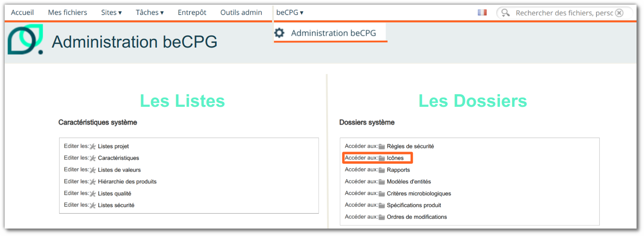
Task: Expand the Sites dropdown menu
Action: coord(111,13)
